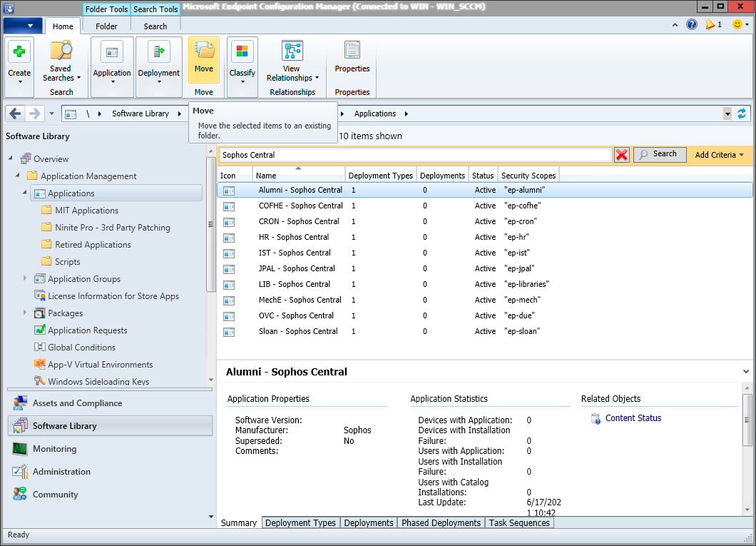Sort by Security Scopes column header
The height and width of the screenshot is (546, 756).
528,175
